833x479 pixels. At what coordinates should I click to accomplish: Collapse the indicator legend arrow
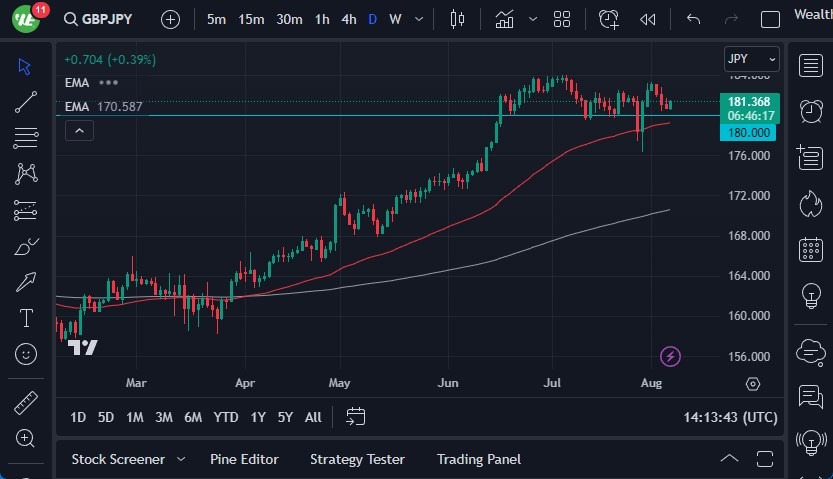(x=80, y=130)
